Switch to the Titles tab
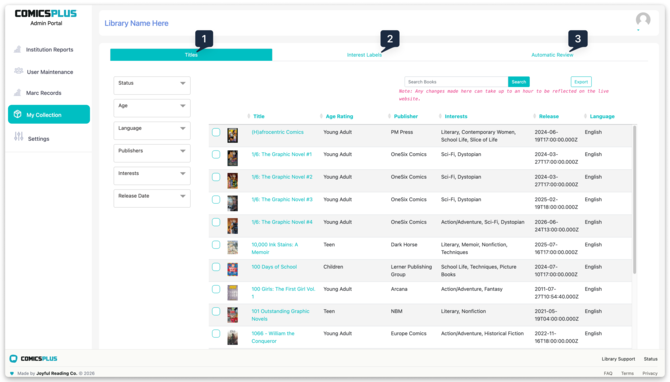Image resolution: width=670 pixels, height=382 pixels. pos(191,55)
